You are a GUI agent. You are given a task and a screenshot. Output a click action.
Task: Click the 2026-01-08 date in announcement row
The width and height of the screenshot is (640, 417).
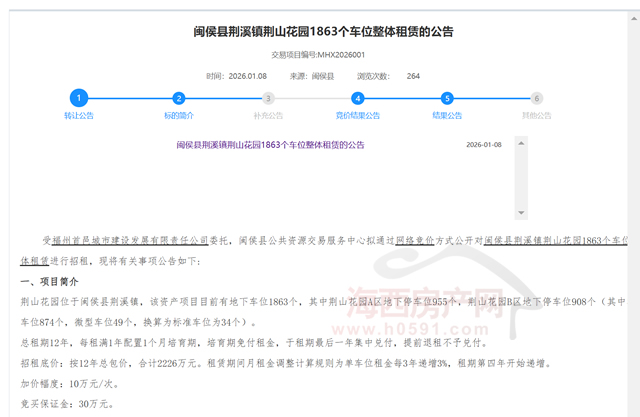pyautogui.click(x=484, y=145)
